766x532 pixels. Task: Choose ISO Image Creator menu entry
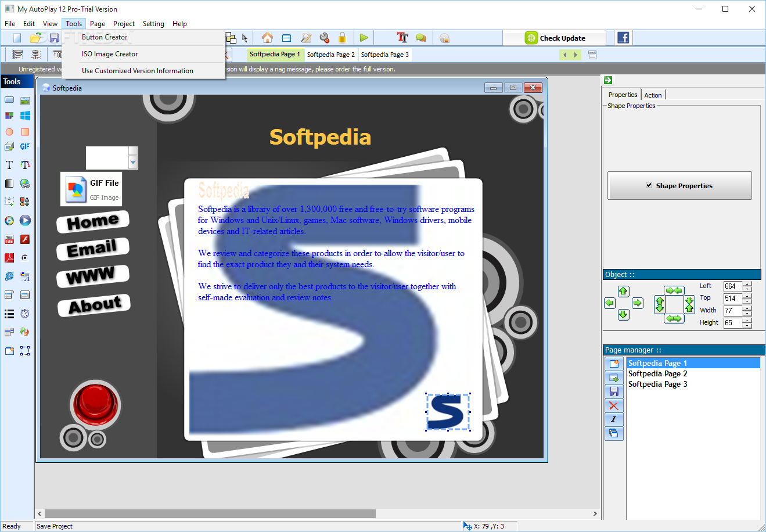pos(110,54)
